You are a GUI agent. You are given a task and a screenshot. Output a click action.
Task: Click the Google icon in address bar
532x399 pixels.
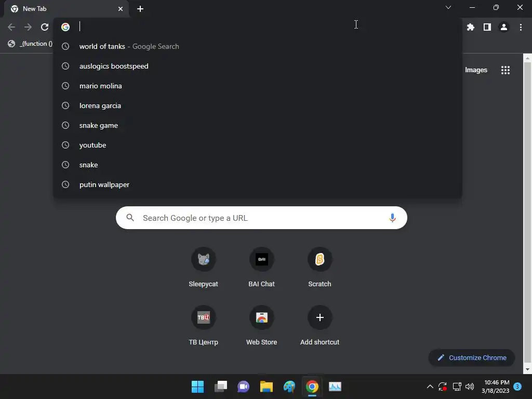pyautogui.click(x=65, y=27)
